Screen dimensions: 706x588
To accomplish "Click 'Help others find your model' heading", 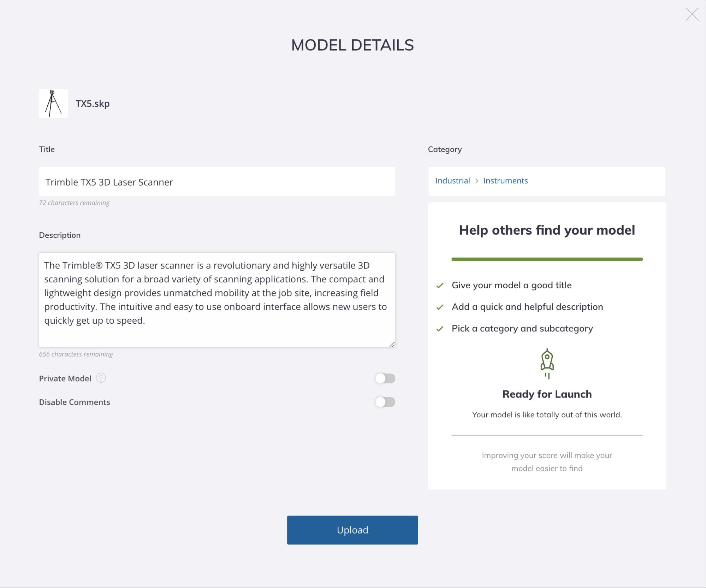I will click(x=547, y=230).
